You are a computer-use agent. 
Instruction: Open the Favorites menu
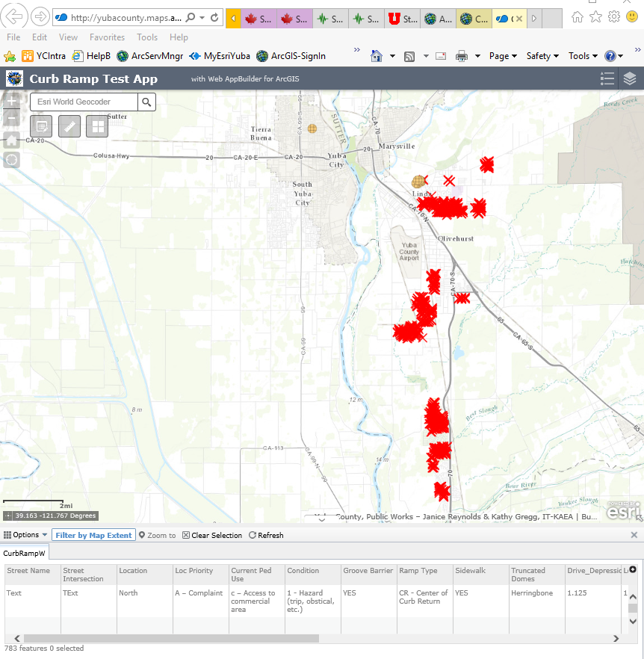tap(107, 37)
